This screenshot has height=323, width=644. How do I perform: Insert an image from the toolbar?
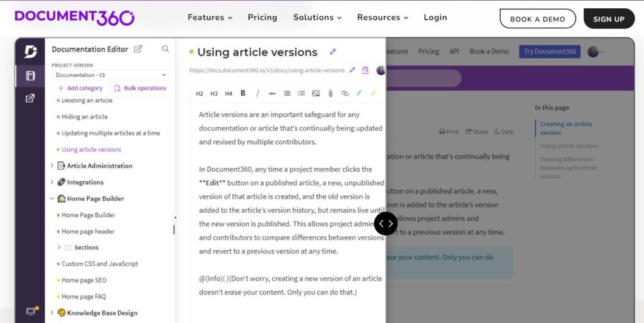point(316,93)
